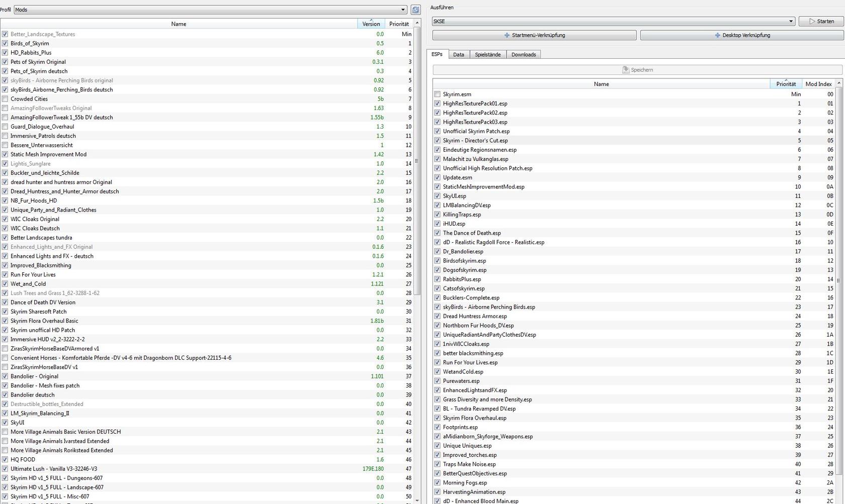Screen dimensions: 845x504
Task: Toggle the Guard_Dialogue_Overhaul checkbox
Action: tap(5, 127)
